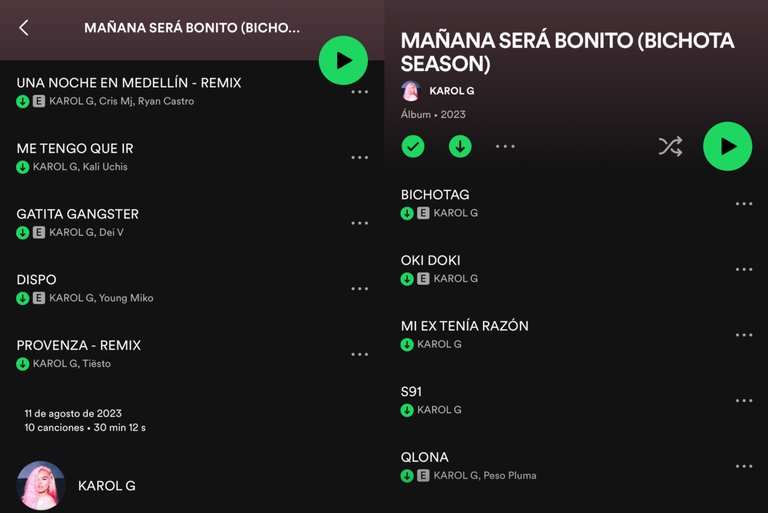Open KAROL G artist profile at list bottom
Image resolution: width=768 pixels, height=513 pixels.
click(106, 486)
